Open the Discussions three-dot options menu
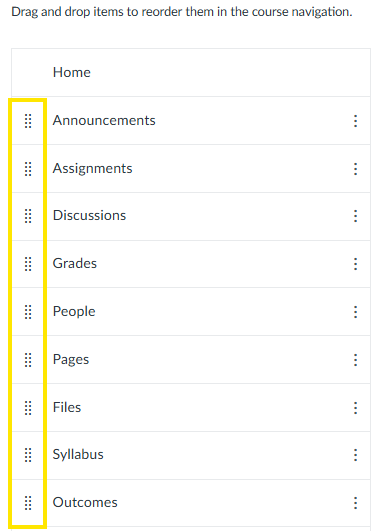Image resolution: width=381 pixels, height=531 pixels. tap(355, 216)
